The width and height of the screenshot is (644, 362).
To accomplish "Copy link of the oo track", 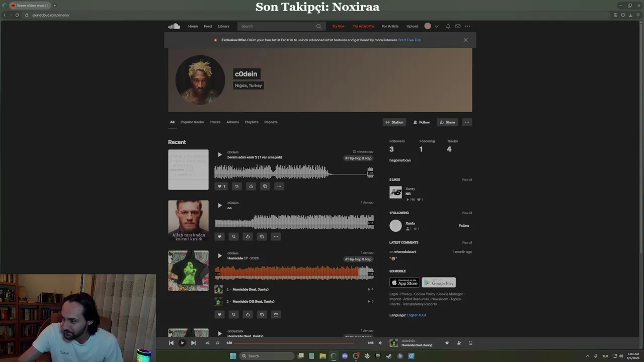I will point(262,236).
